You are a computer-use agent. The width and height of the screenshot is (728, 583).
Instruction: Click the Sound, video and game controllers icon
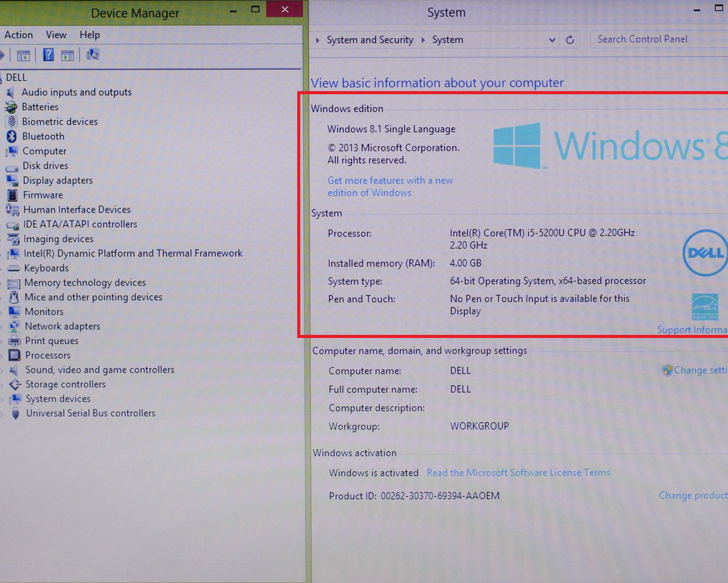(15, 370)
